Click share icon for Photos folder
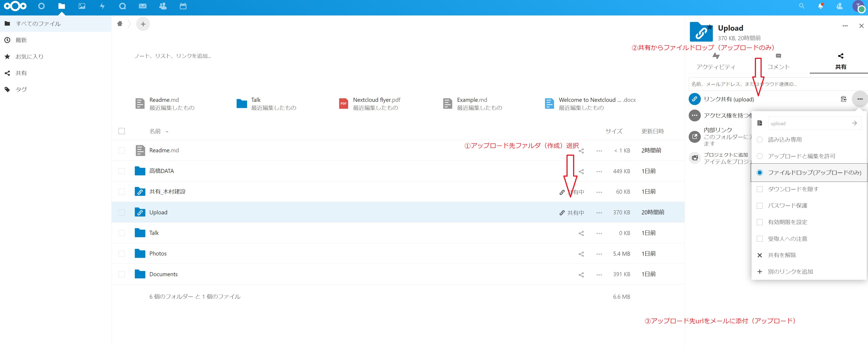 [581, 254]
